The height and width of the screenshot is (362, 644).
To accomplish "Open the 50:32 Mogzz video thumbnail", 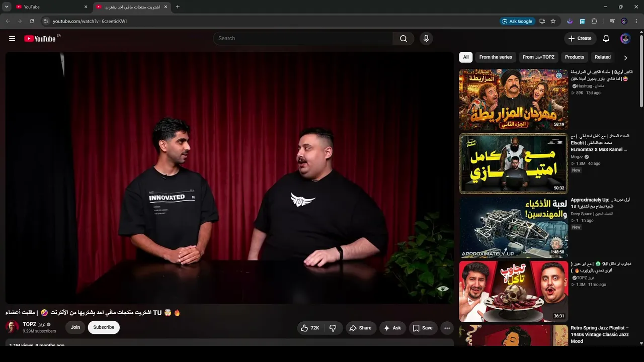I will click(x=513, y=163).
